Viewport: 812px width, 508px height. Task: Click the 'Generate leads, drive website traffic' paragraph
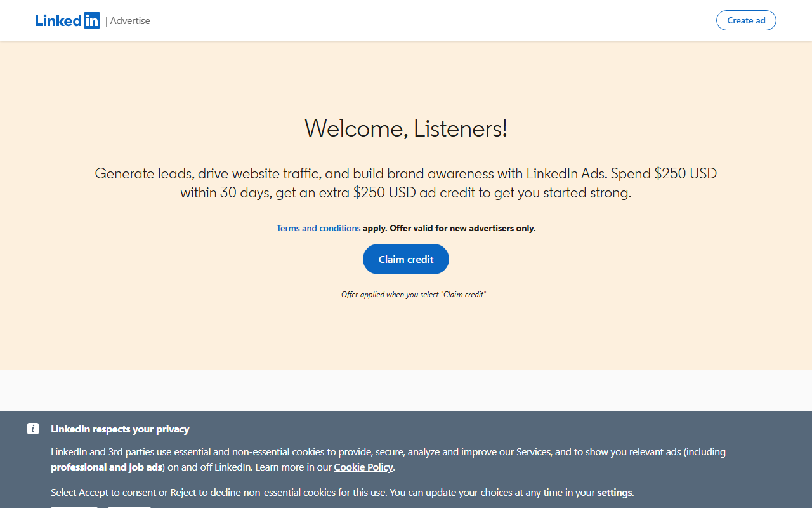click(x=406, y=183)
